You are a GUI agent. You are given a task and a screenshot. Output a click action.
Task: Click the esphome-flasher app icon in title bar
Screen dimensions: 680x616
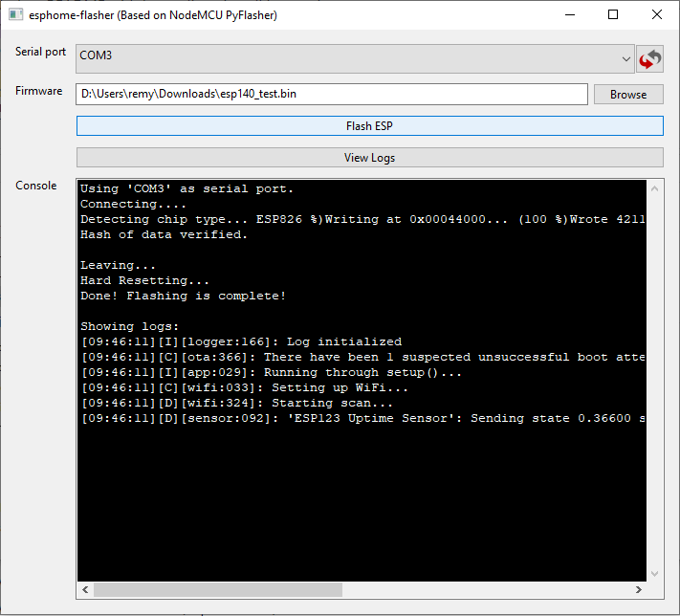click(x=15, y=14)
